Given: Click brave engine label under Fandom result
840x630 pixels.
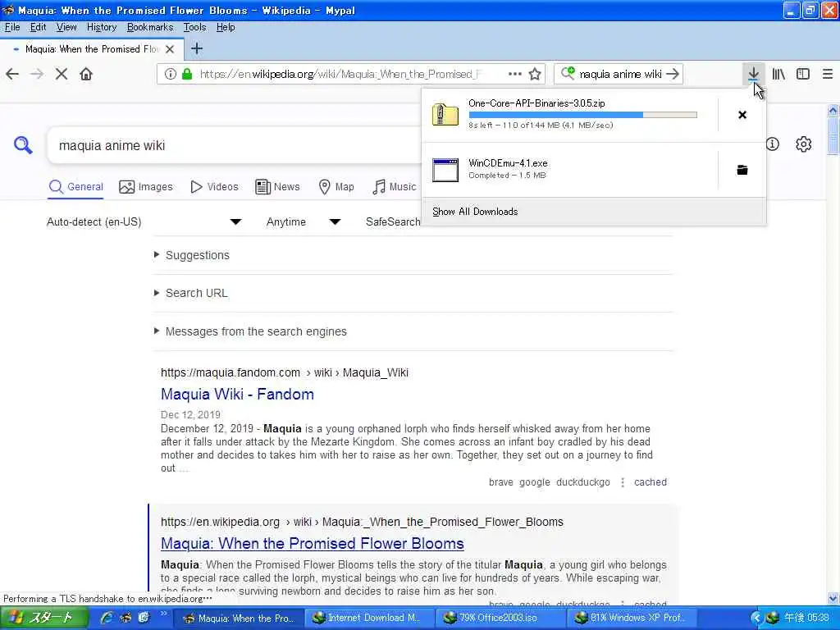Looking at the screenshot, I should [x=501, y=482].
